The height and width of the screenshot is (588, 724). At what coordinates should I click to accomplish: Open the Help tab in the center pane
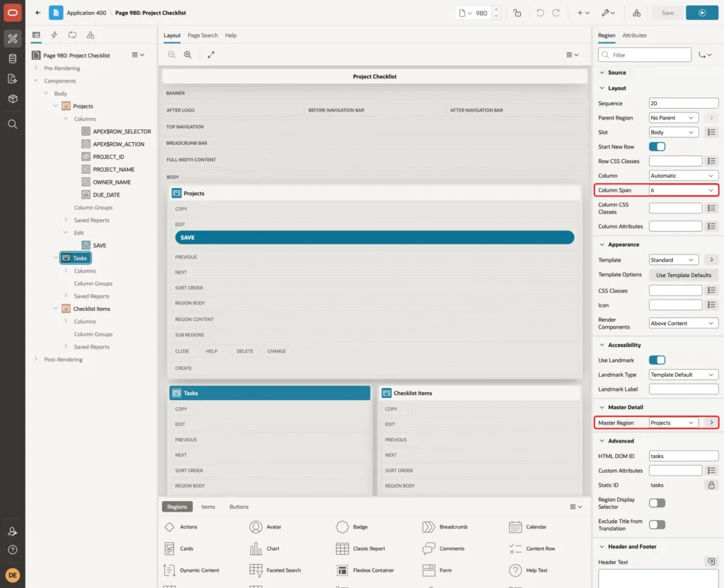coord(230,35)
